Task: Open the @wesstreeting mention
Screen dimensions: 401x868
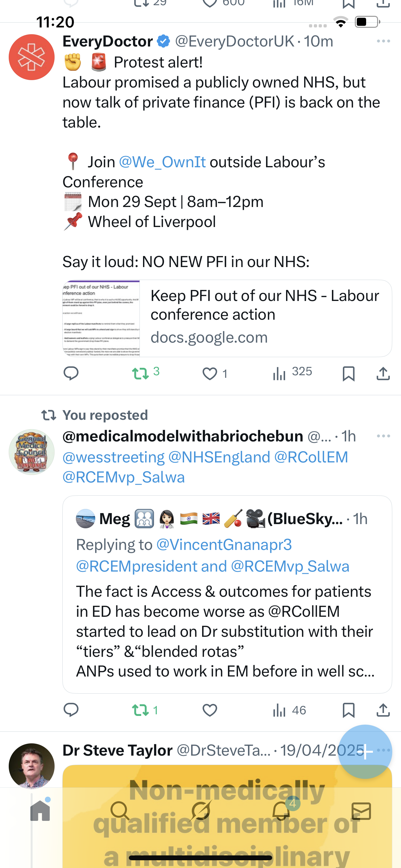Action: (x=114, y=457)
